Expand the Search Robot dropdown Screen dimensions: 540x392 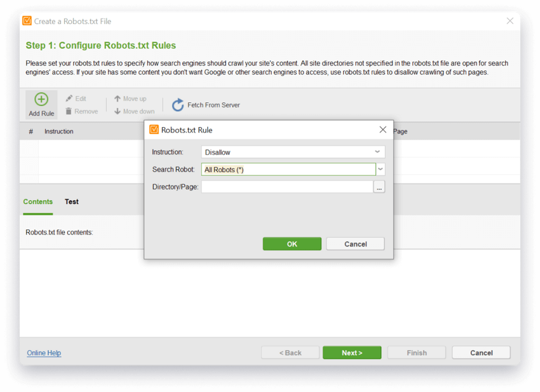[380, 169]
